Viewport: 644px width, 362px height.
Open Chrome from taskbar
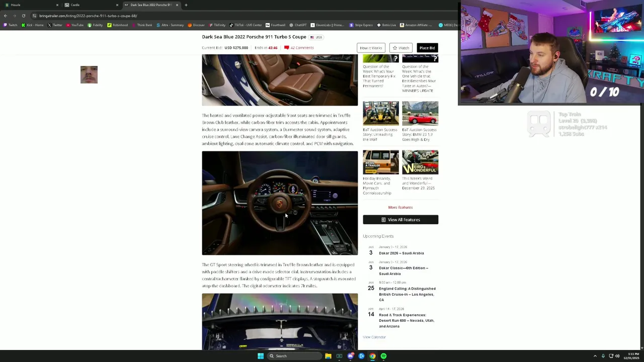(372, 356)
